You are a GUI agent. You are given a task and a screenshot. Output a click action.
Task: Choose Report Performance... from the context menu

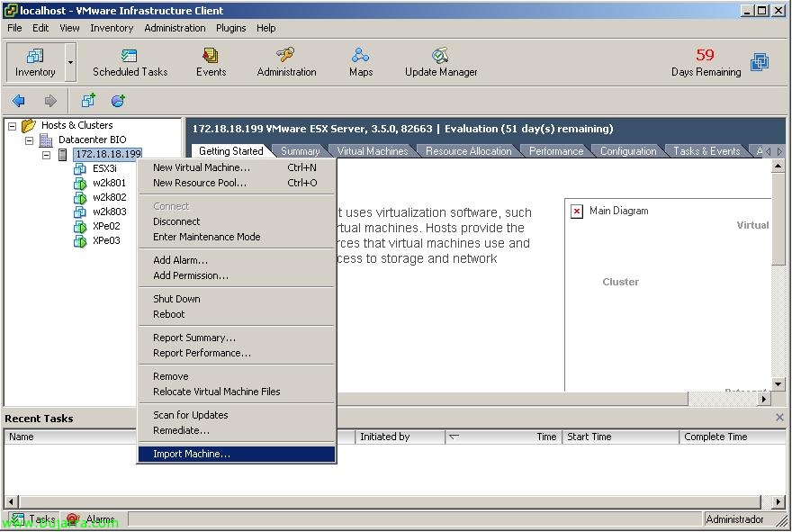pos(237,353)
